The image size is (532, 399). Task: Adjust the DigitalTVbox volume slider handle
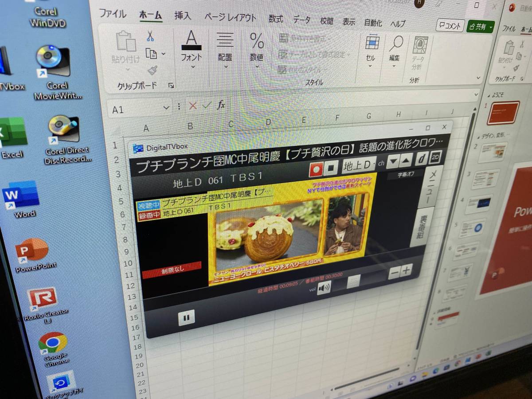pyautogui.click(x=353, y=282)
